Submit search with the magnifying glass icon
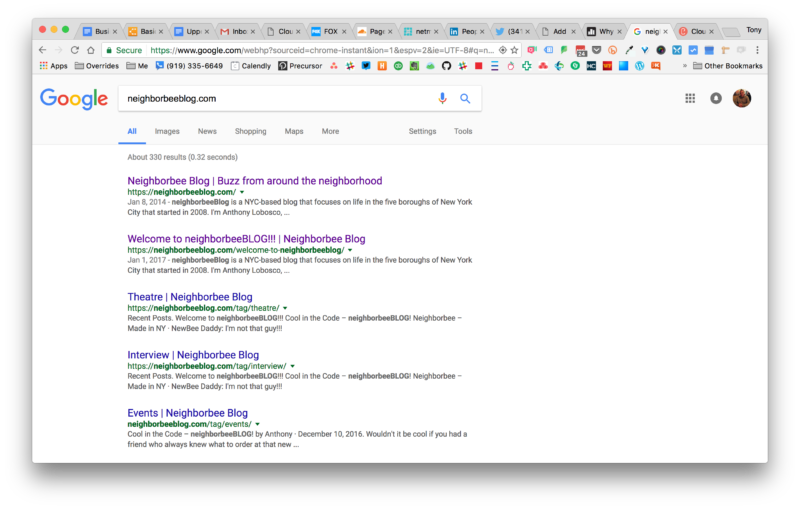This screenshot has height=509, width=800. click(x=465, y=98)
